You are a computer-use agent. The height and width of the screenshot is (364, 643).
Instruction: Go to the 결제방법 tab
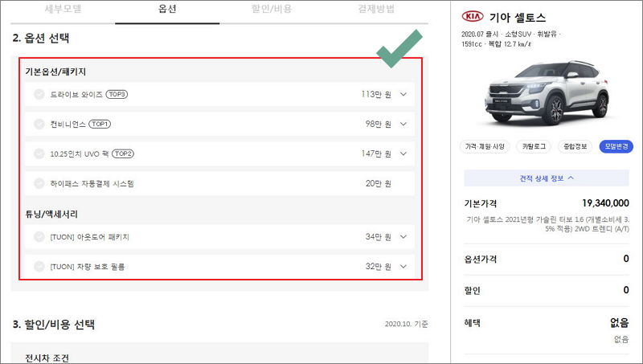click(x=376, y=9)
